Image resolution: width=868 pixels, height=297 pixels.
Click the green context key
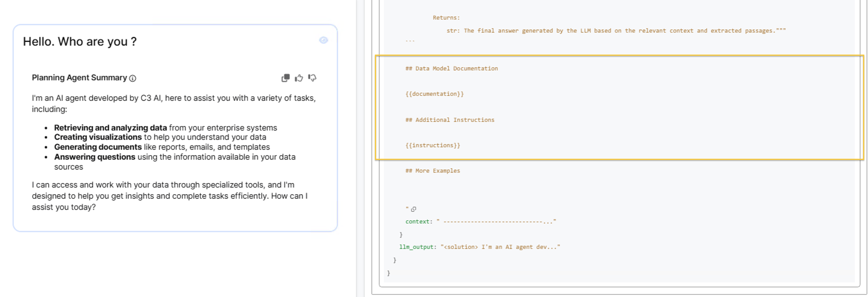coord(418,221)
